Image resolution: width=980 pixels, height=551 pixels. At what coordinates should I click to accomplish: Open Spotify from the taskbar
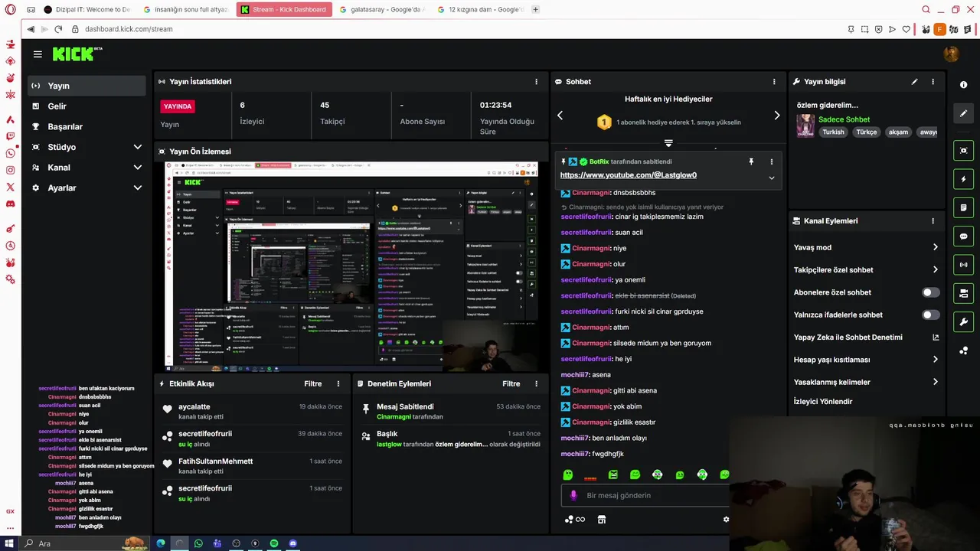pyautogui.click(x=274, y=543)
